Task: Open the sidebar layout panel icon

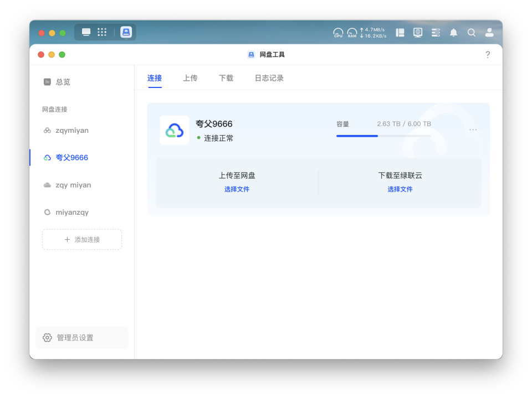Action: pos(400,33)
